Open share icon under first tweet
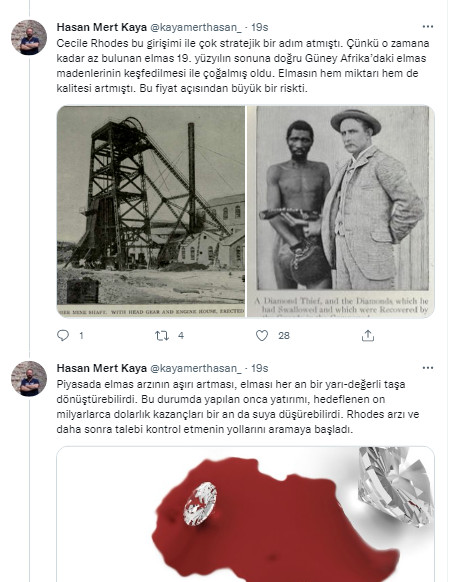Screen dimensions: 450x582 point(368,336)
